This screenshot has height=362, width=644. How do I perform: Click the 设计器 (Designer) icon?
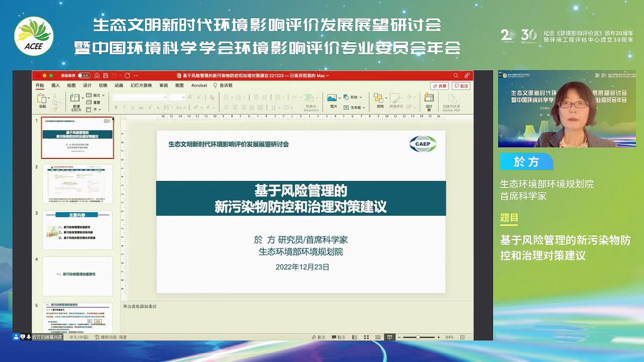point(429,98)
